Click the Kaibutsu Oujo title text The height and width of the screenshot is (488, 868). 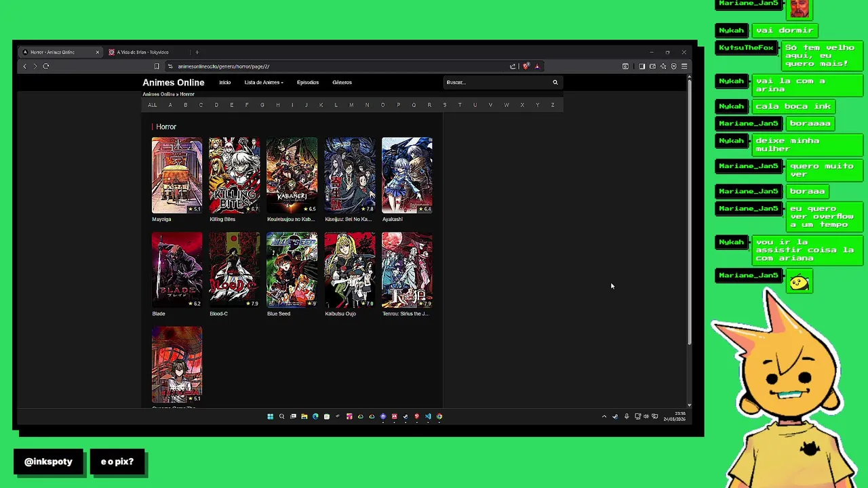pyautogui.click(x=340, y=314)
